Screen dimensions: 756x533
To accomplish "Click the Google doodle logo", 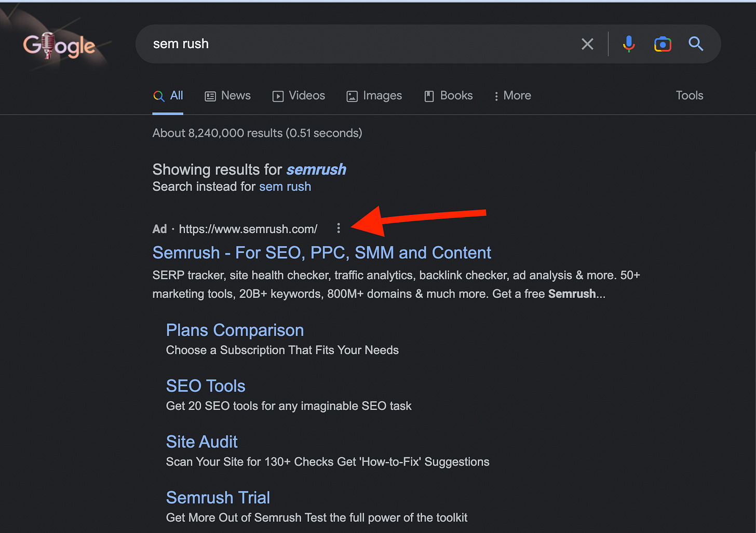I will click(x=59, y=46).
